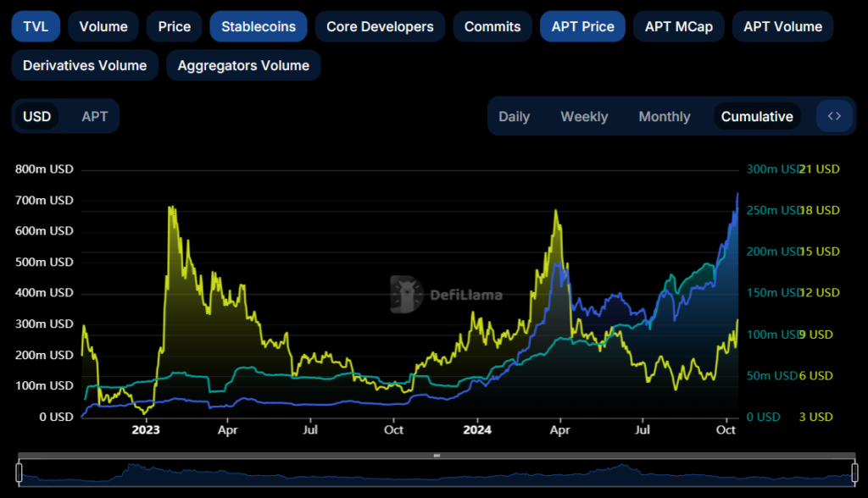Enable APT MCap on chart
The image size is (868, 498).
click(679, 26)
